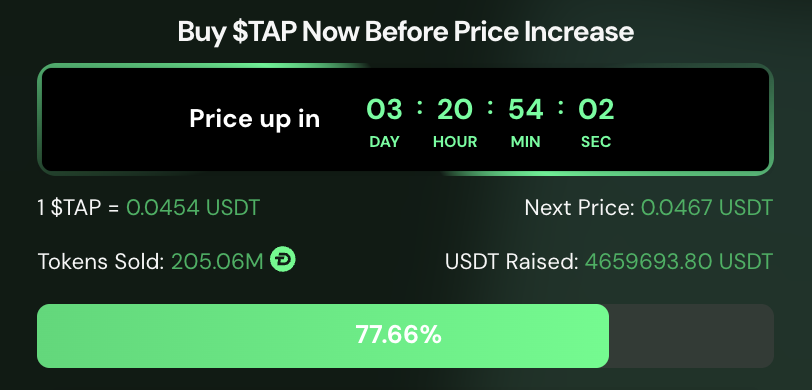Screen dimensions: 812x390
Task: Click the 03 days countdown number
Action: click(x=384, y=110)
